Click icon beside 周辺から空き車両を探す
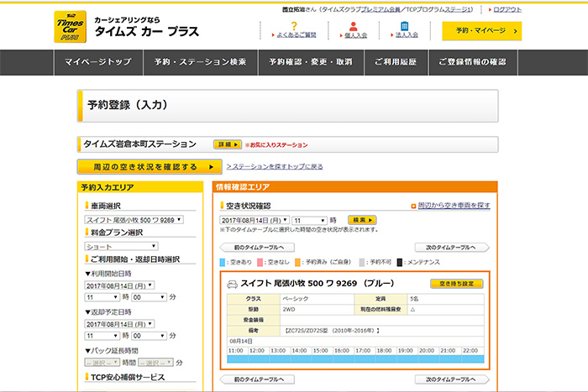This screenshot has width=588, height=392. 412,205
